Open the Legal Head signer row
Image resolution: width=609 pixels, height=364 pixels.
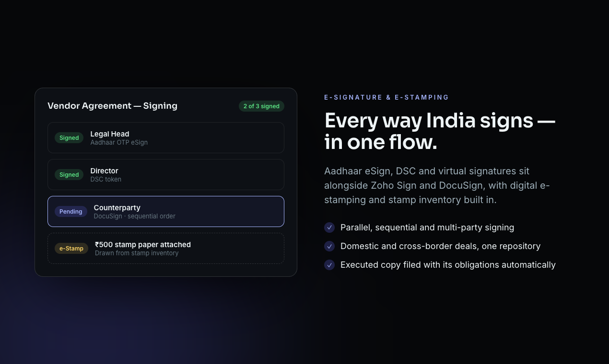click(166, 138)
